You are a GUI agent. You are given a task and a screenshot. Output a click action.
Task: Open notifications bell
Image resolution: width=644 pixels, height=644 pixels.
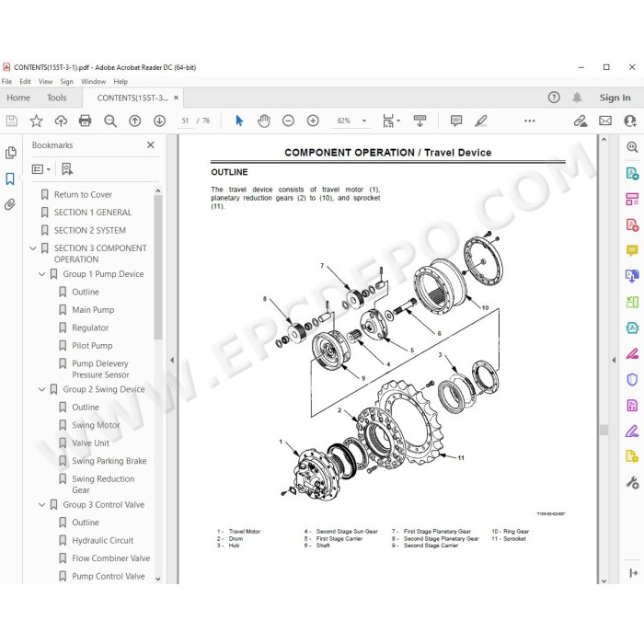(x=577, y=98)
